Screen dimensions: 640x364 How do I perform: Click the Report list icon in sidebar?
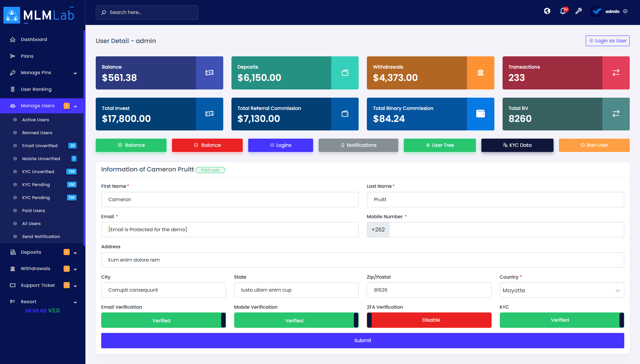(13, 302)
